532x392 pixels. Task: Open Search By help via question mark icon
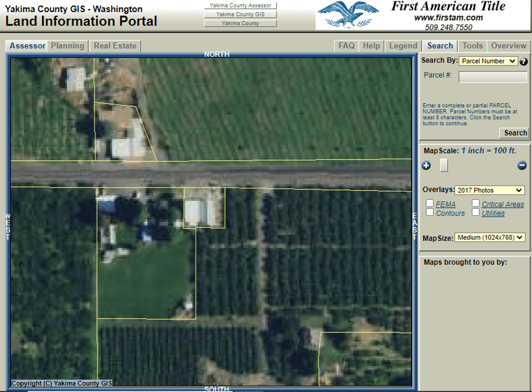[524, 61]
